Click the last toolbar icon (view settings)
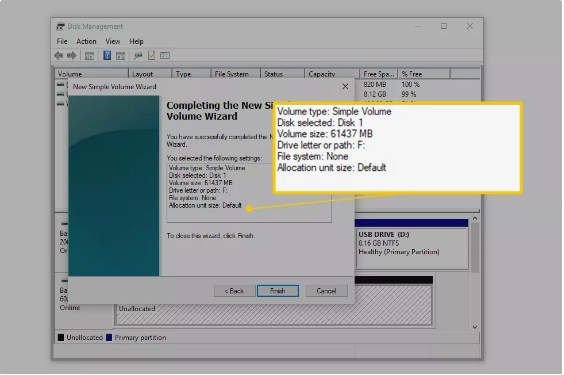The image size is (564, 375). tap(165, 55)
